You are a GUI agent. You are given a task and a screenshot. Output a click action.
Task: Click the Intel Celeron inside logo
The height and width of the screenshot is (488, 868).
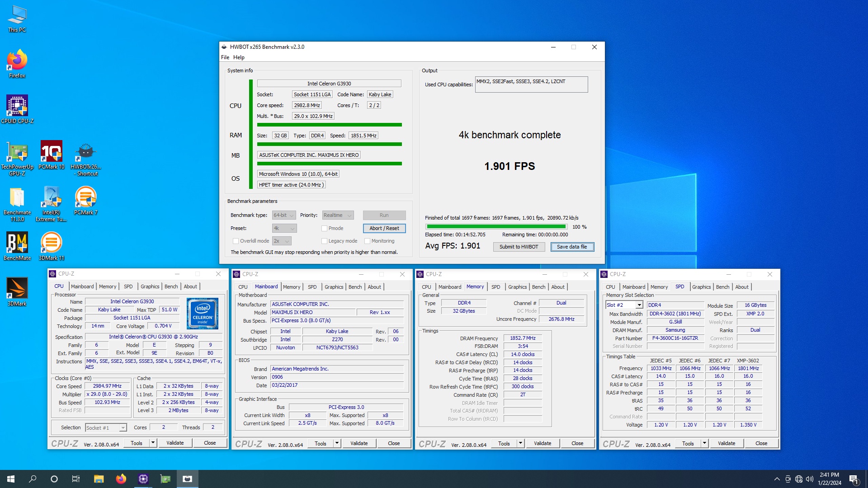pos(203,313)
